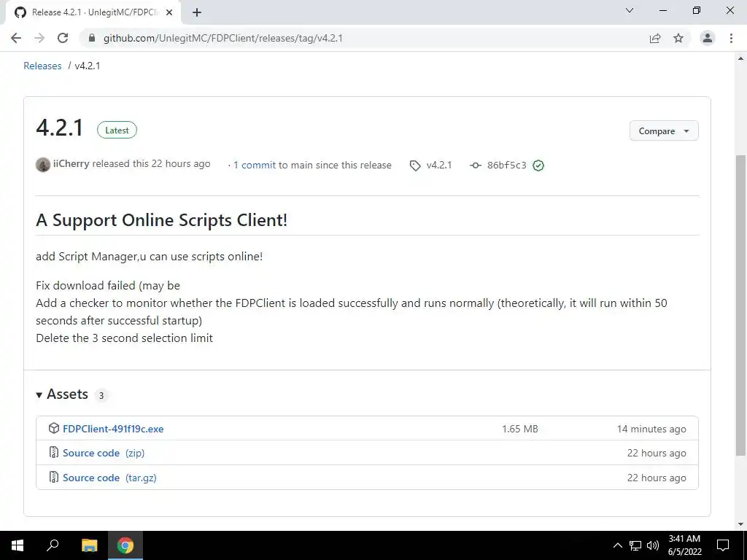
Task: Collapse the Assets section
Action: (x=62, y=394)
